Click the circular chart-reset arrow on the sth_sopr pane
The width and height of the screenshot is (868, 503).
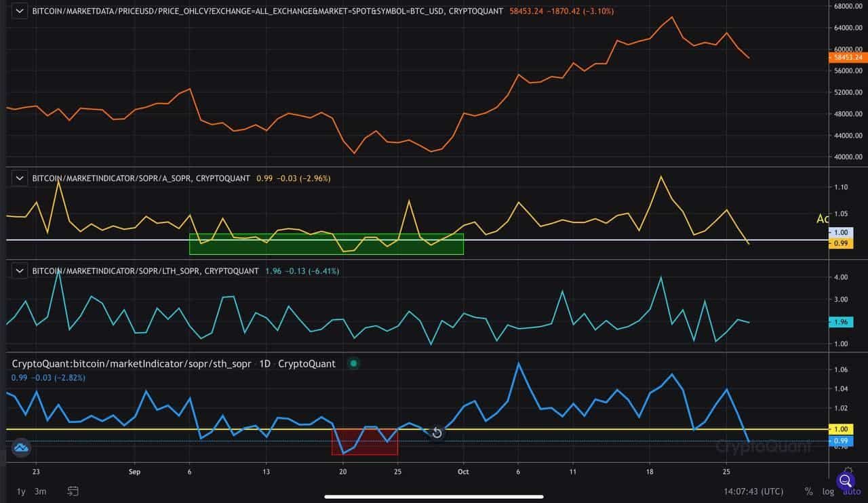[x=436, y=432]
